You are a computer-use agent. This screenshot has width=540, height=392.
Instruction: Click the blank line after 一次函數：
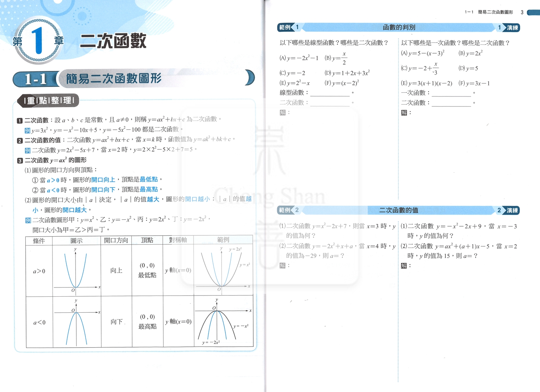pos(451,93)
